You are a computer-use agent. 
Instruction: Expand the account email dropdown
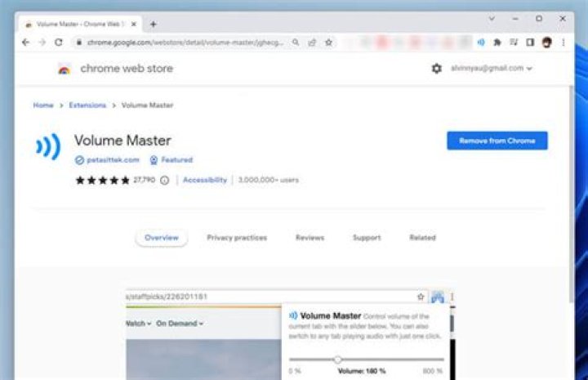(492, 69)
